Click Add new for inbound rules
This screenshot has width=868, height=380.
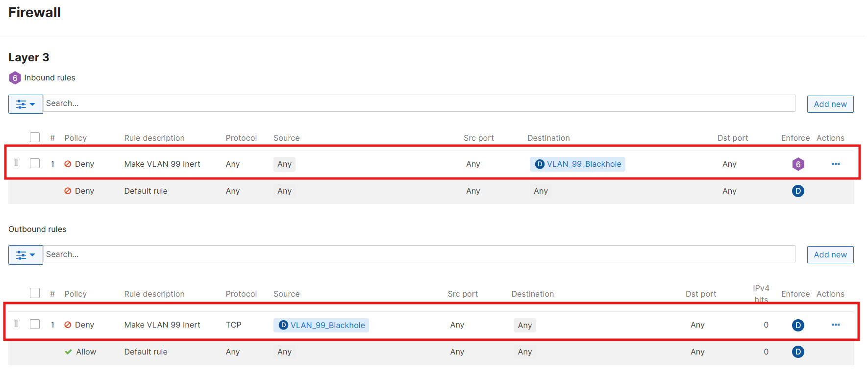tap(830, 104)
